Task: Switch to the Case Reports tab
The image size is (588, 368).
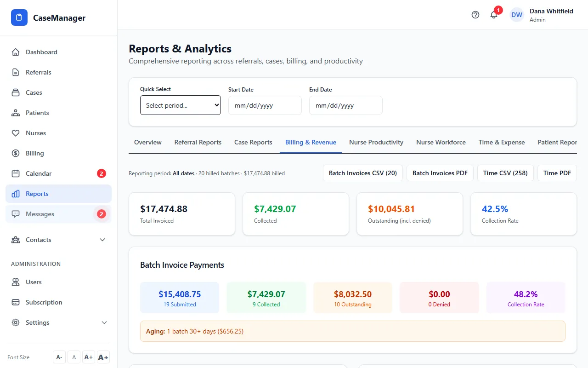Action: click(x=253, y=143)
